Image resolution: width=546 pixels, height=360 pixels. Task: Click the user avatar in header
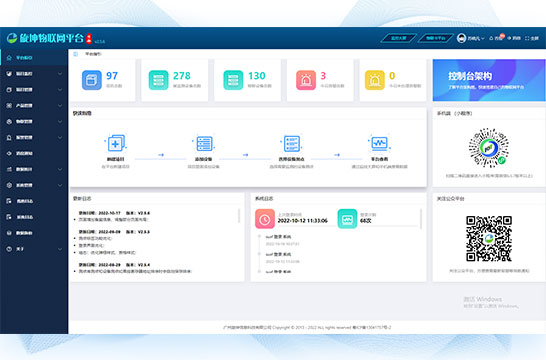tap(461, 38)
